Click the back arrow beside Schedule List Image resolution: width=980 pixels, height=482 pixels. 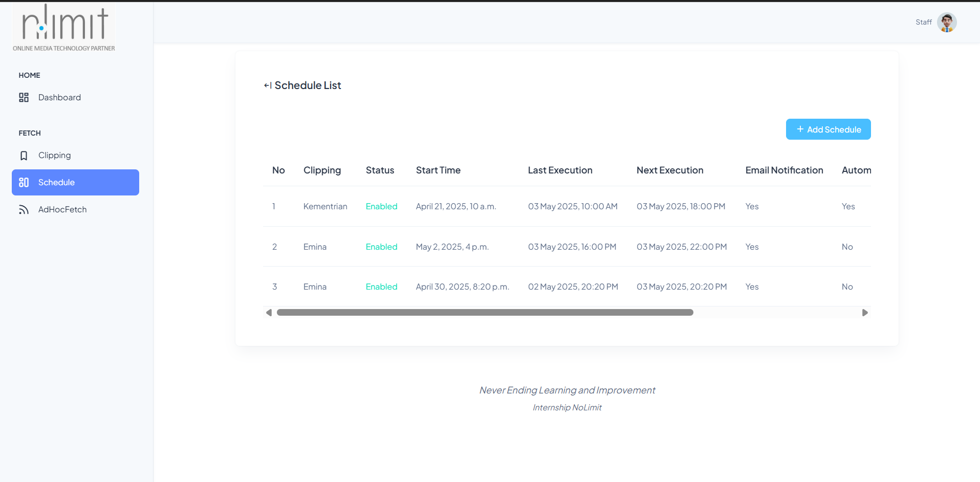tap(268, 85)
